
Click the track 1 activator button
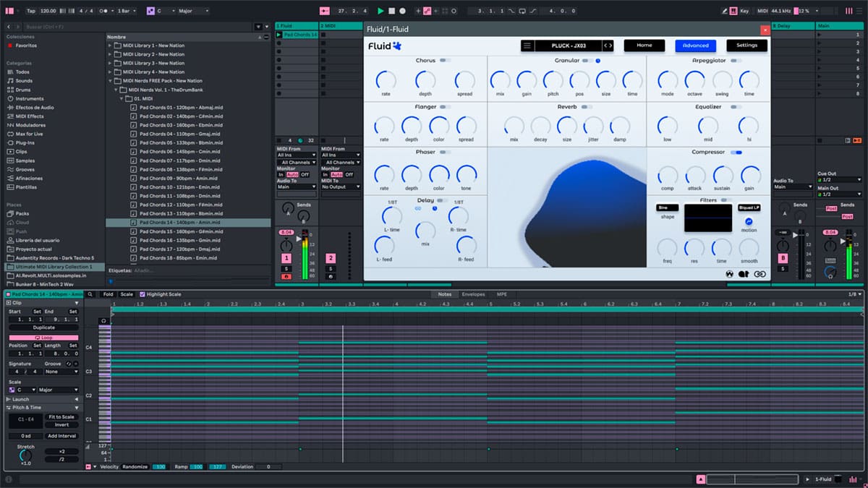[x=286, y=258]
